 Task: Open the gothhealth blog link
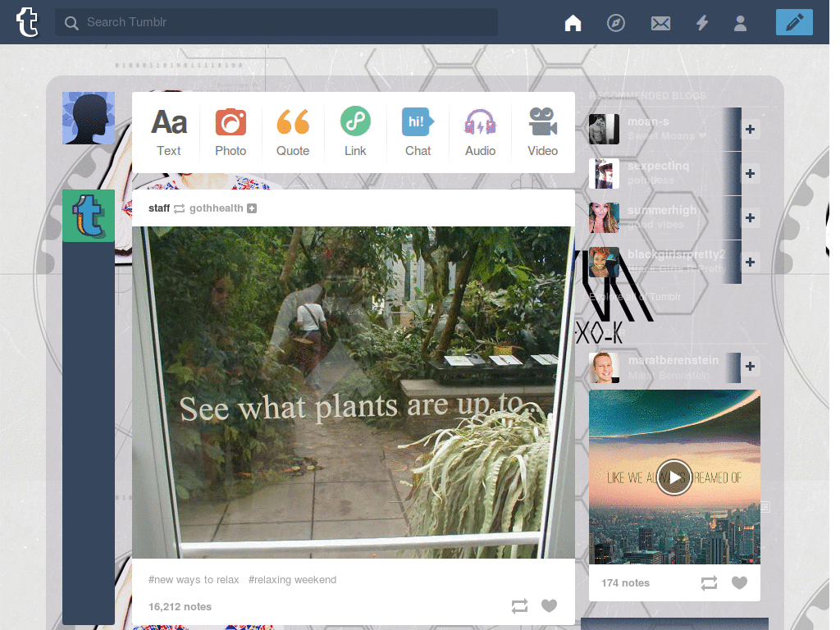pos(216,208)
